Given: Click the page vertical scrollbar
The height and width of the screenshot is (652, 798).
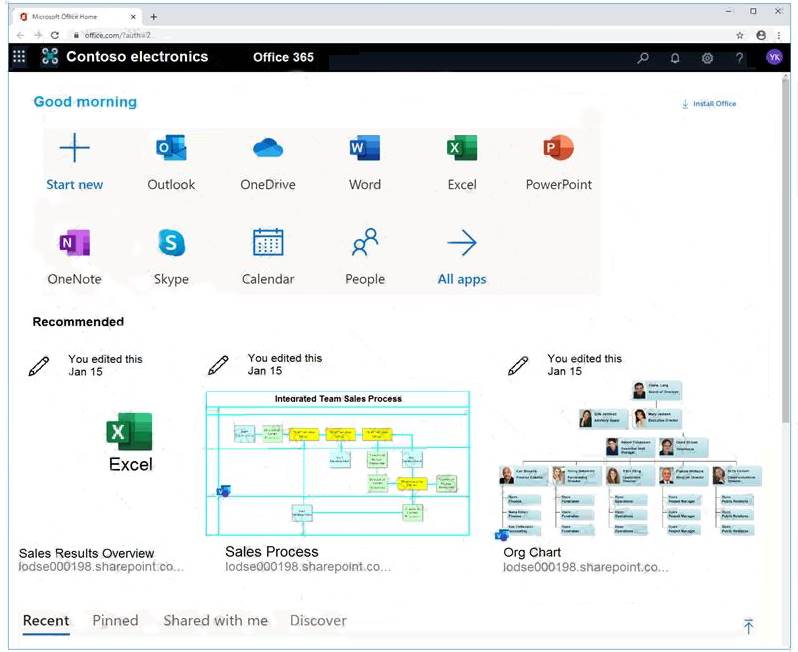Looking at the screenshot, I should [786, 249].
